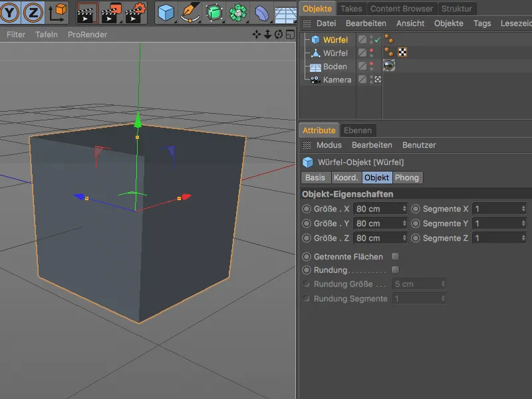The height and width of the screenshot is (399, 532).
Task: Toggle the Z axis lock button
Action: [33, 12]
